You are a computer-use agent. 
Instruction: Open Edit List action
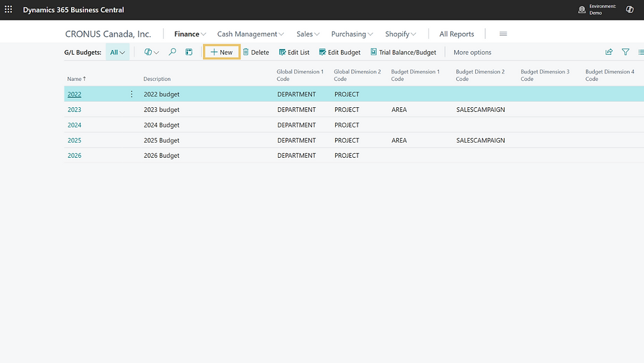(294, 52)
